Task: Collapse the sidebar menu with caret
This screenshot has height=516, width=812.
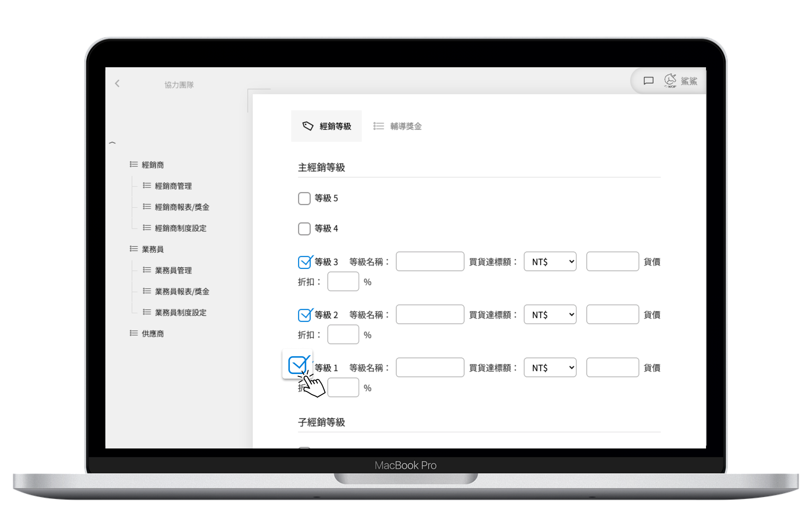Action: tap(112, 143)
